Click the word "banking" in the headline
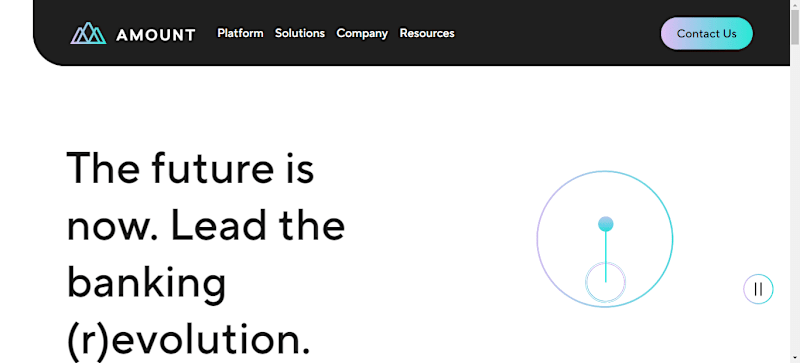 pos(146,285)
